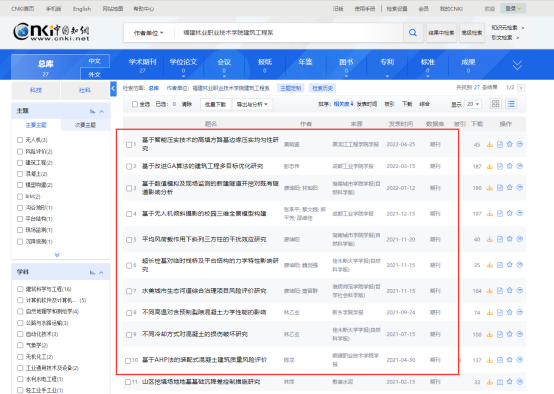Favorite result 1 with star icon
Viewport: 554px width, 394px height.
pos(509,144)
